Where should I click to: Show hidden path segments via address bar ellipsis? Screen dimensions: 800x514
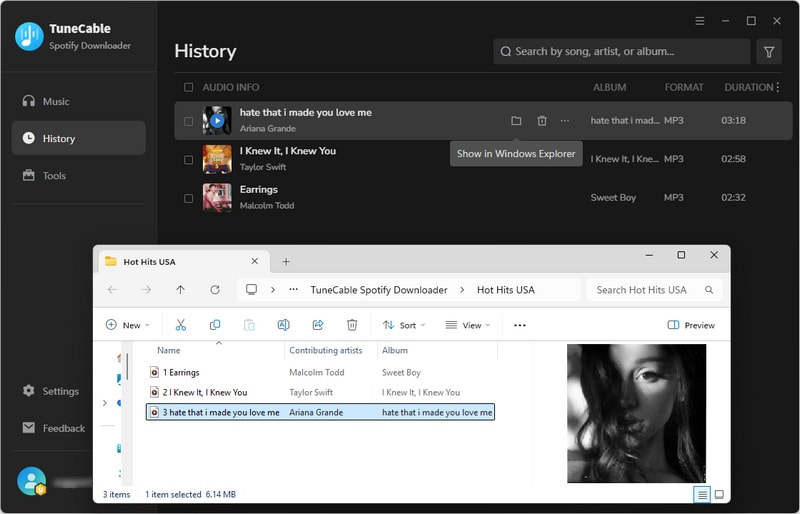(x=293, y=289)
